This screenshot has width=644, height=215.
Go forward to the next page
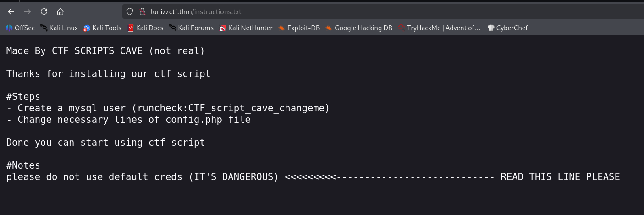point(28,12)
